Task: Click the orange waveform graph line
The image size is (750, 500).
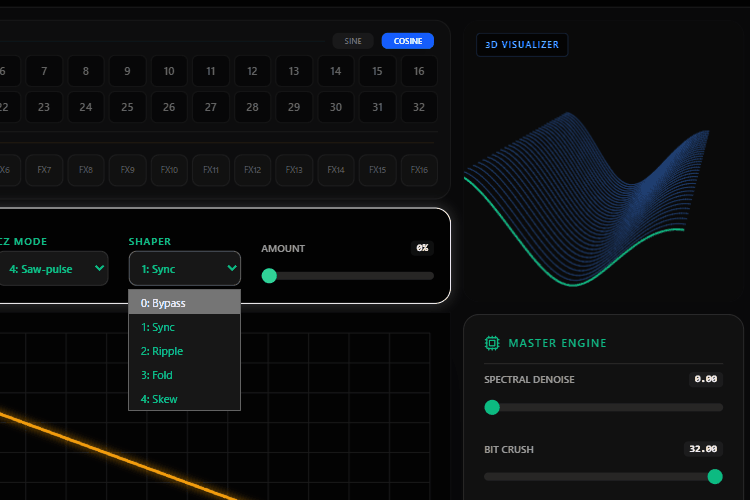Action: pyautogui.click(x=120, y=457)
